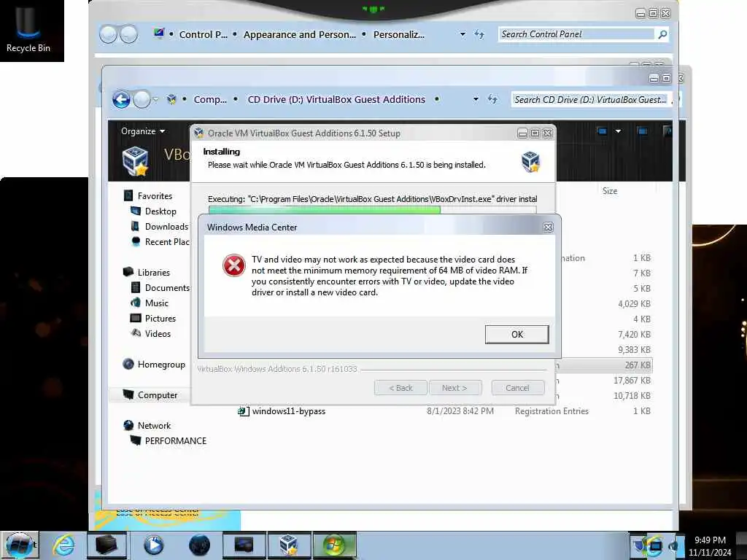Open Windows Explorer folder taskbar button
The width and height of the screenshot is (747, 560).
[x=107, y=545]
